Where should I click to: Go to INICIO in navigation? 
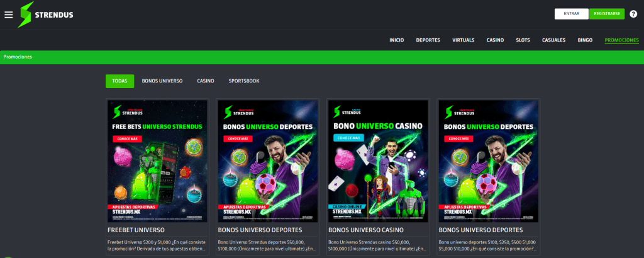(x=396, y=40)
